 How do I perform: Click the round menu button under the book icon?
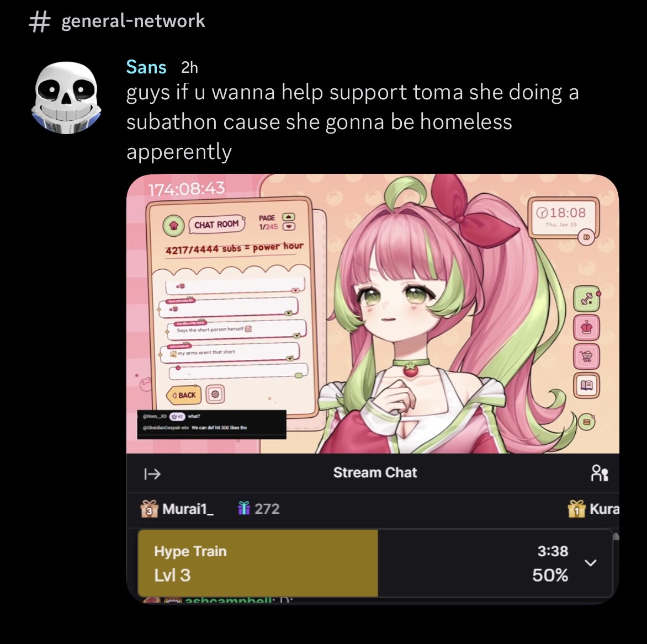pos(587,422)
